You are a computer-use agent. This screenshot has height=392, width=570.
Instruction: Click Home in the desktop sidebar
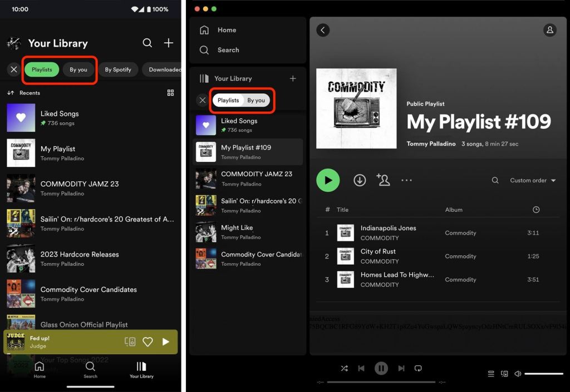(227, 30)
